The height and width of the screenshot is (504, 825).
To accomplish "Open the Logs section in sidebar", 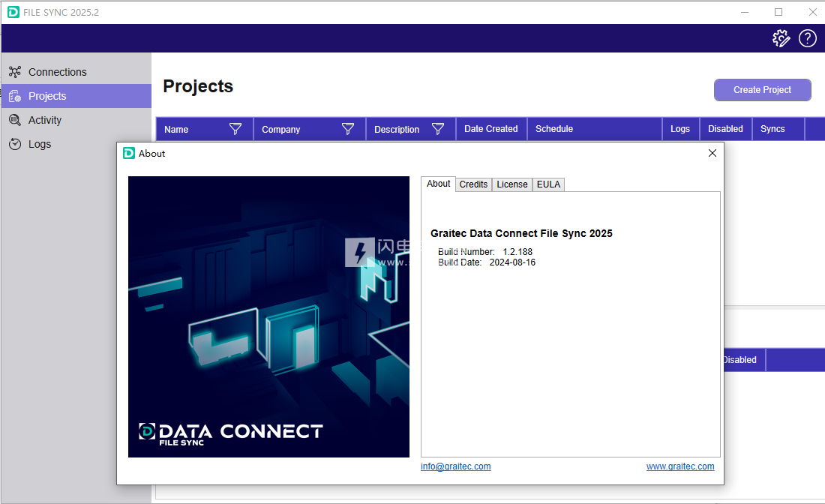I will [x=76, y=144].
